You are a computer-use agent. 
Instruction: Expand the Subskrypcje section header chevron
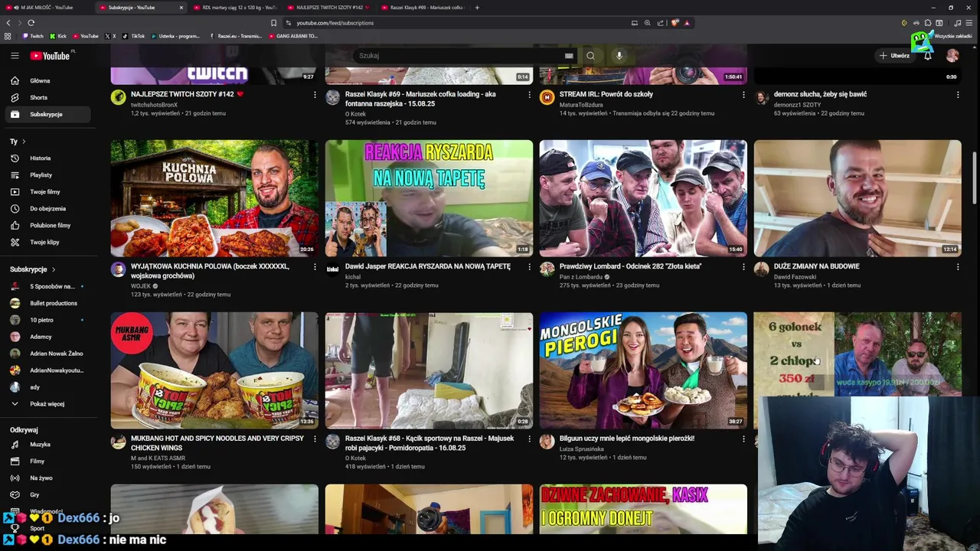pyautogui.click(x=54, y=269)
